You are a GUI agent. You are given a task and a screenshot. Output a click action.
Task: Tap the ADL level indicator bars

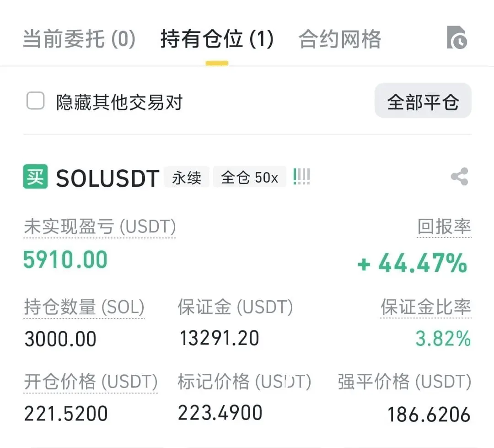pos(301,177)
